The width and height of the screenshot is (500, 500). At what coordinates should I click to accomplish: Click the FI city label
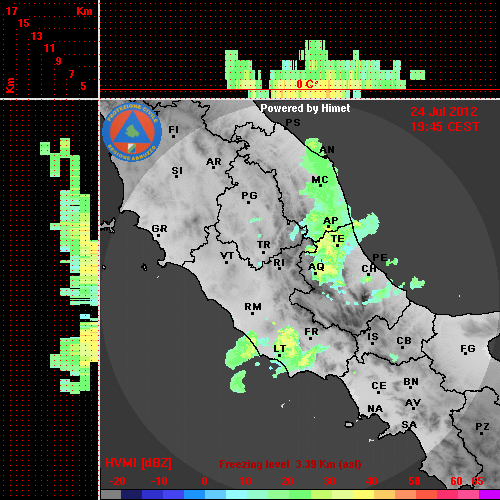(x=173, y=129)
